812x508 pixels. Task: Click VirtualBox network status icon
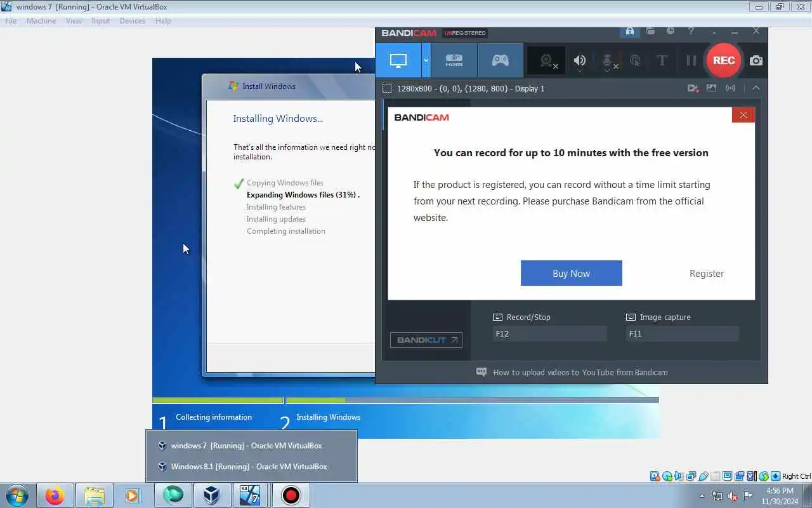[691, 476]
